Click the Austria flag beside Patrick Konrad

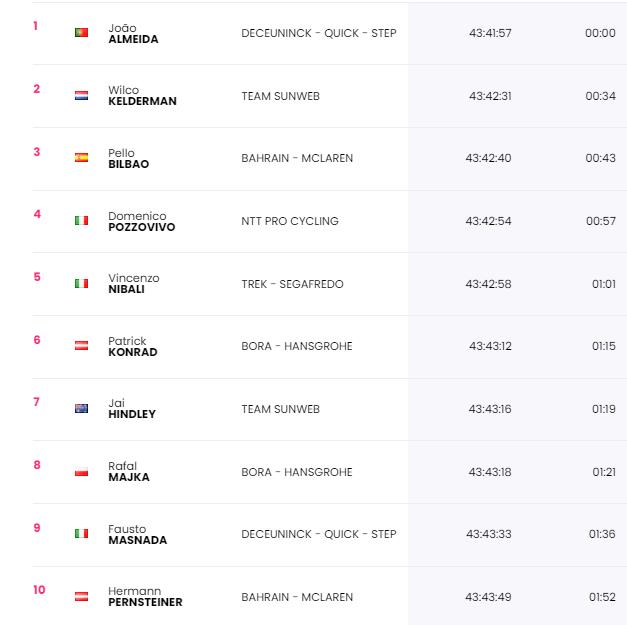pos(81,345)
